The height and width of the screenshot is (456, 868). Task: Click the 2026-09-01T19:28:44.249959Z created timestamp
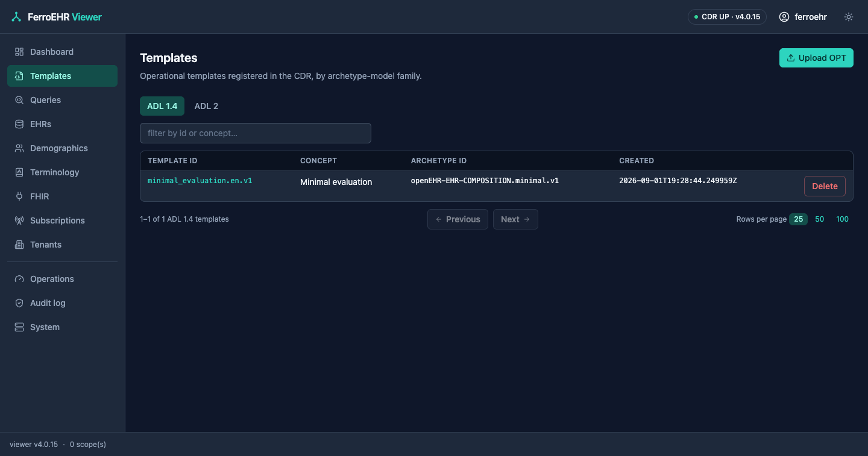(x=678, y=181)
